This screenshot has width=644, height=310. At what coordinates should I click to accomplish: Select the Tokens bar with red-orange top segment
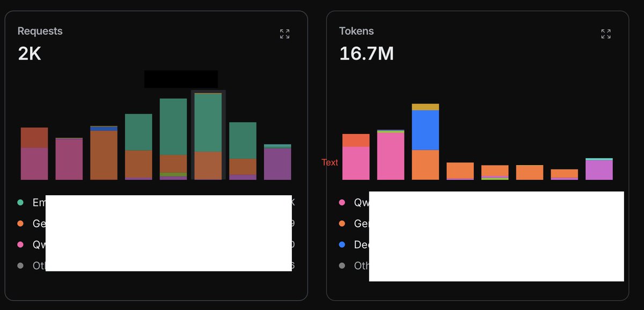(x=356, y=157)
